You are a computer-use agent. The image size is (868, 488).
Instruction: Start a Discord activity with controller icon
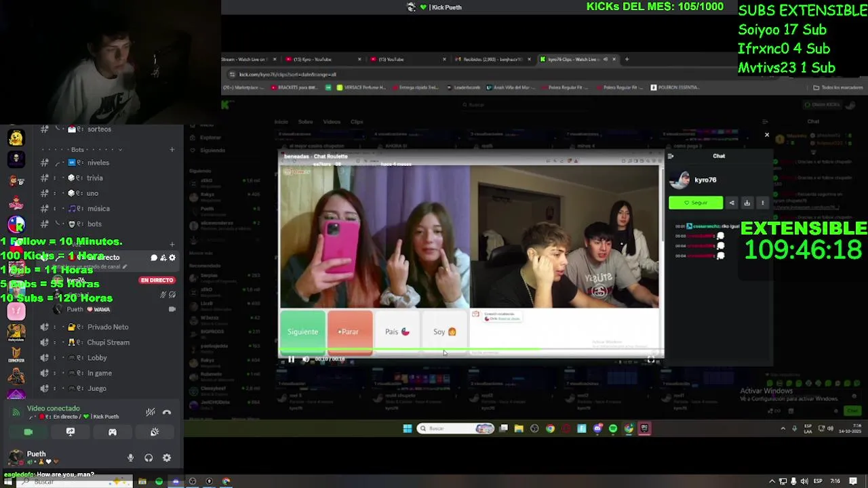(113, 432)
